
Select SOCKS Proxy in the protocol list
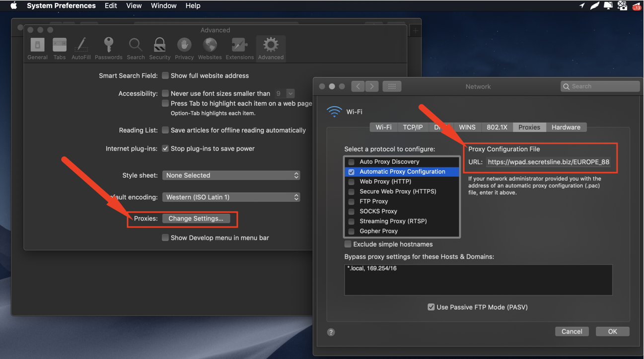(x=378, y=211)
